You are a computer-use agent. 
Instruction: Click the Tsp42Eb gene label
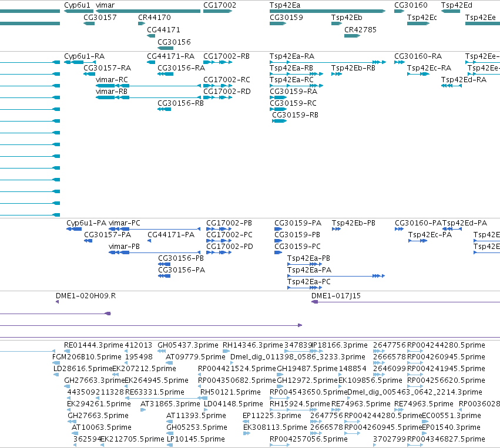(x=347, y=18)
